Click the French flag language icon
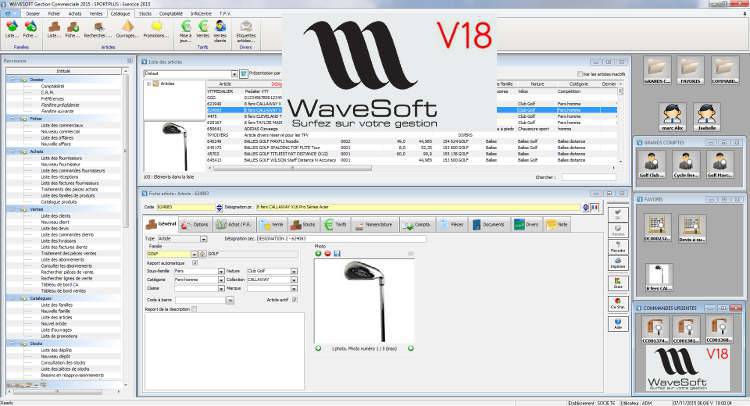The height and width of the screenshot is (406, 750). [x=595, y=208]
